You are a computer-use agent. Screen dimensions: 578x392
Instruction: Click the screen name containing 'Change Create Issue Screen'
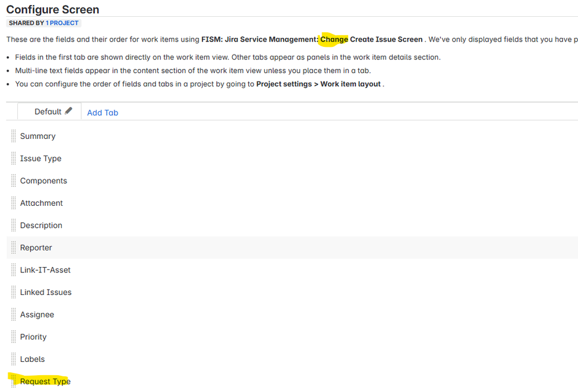[x=312, y=39]
